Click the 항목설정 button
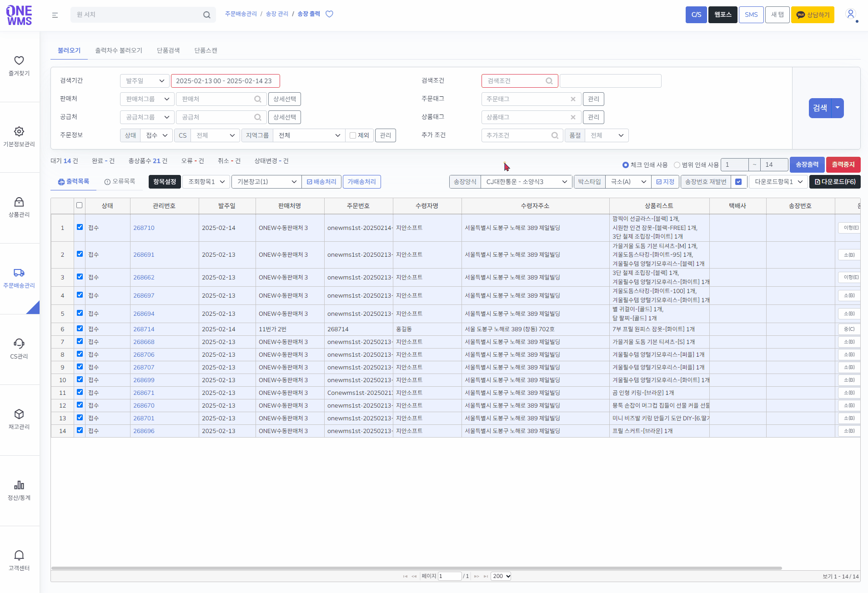The width and height of the screenshot is (868, 593). (165, 182)
